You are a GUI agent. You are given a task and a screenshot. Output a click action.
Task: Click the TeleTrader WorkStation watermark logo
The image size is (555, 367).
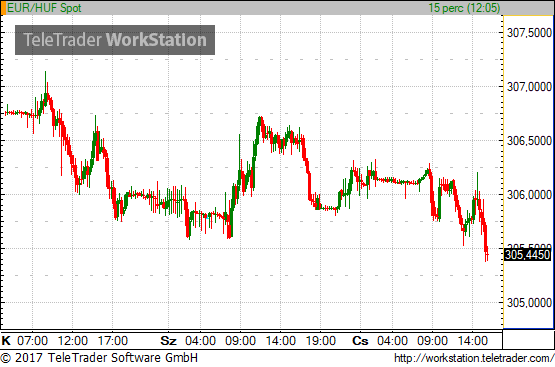coord(115,40)
